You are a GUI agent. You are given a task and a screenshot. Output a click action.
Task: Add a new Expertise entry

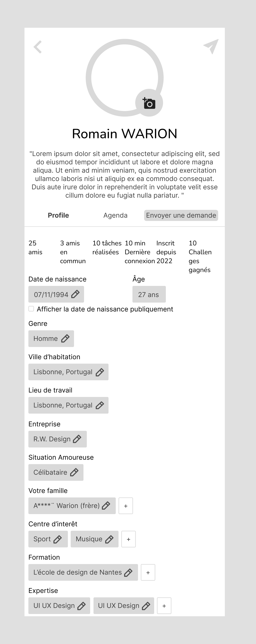click(164, 606)
